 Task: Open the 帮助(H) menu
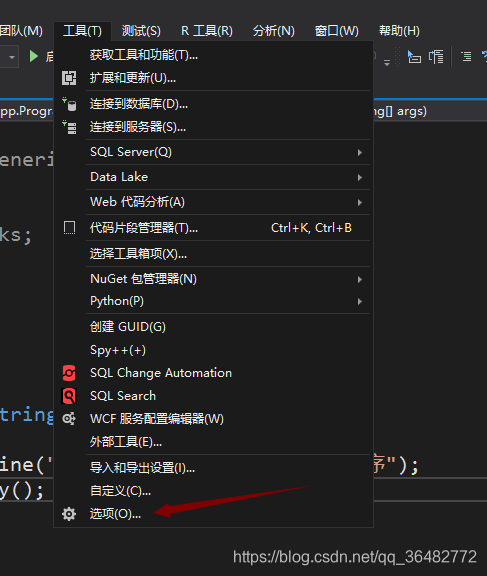(399, 31)
